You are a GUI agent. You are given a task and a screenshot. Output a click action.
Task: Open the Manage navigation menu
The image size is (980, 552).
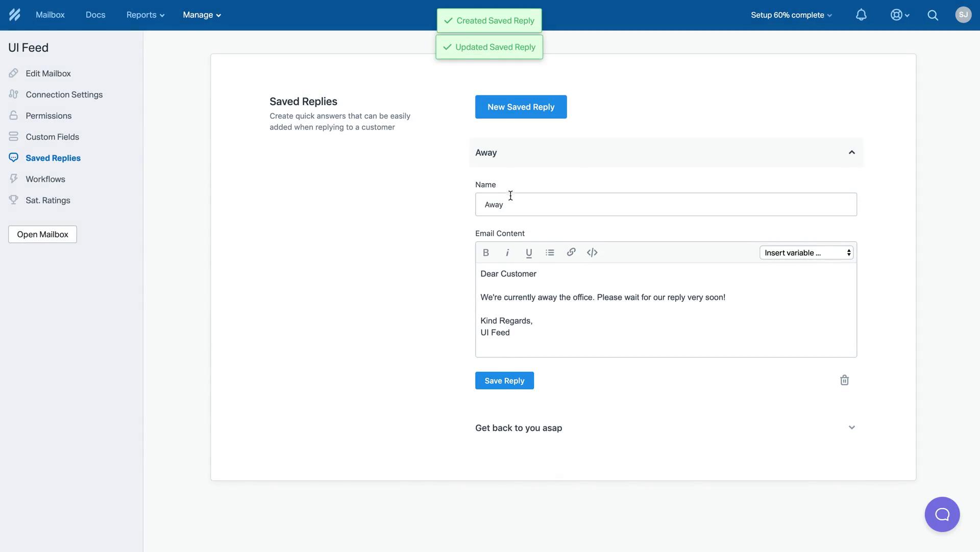(200, 15)
